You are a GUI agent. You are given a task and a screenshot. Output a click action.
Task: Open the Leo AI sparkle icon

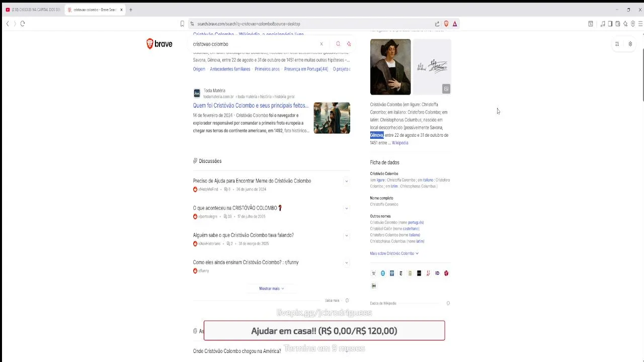coord(625,24)
